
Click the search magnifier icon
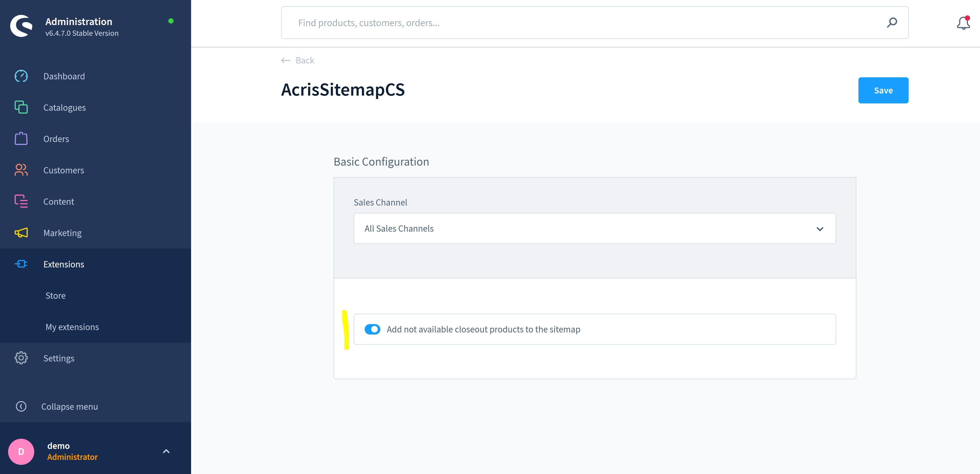point(892,22)
